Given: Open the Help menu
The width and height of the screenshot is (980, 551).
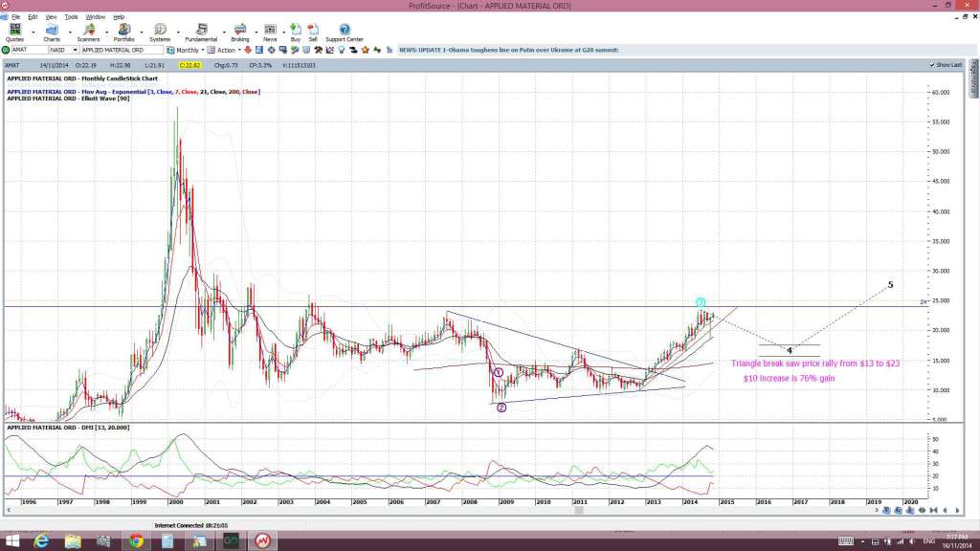Looking at the screenshot, I should pyautogui.click(x=119, y=17).
